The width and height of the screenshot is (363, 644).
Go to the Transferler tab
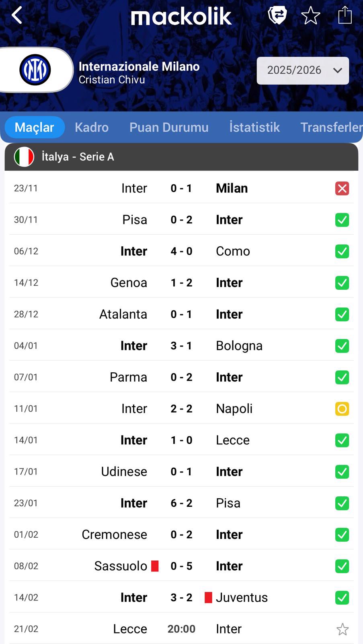[x=331, y=127]
